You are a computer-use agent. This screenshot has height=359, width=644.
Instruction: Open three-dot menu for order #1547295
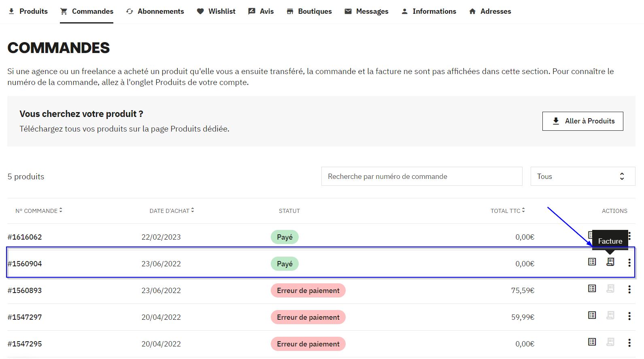click(x=629, y=343)
